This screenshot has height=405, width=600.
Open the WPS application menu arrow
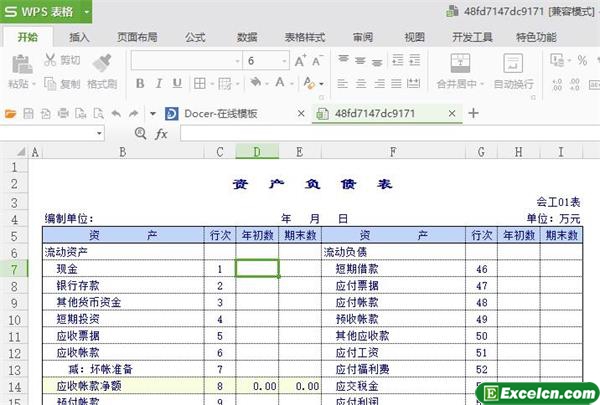tap(86, 11)
